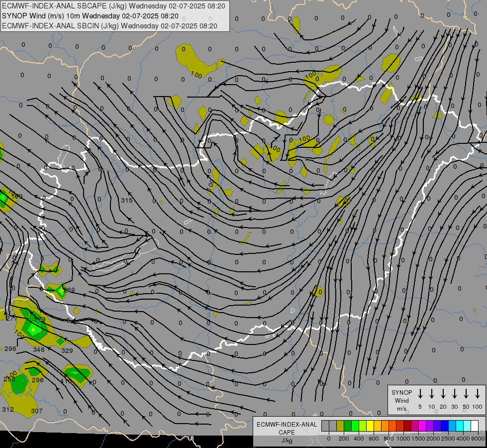
Task: Pick the pale cyan swatch at 4000
Action: tap(468, 426)
